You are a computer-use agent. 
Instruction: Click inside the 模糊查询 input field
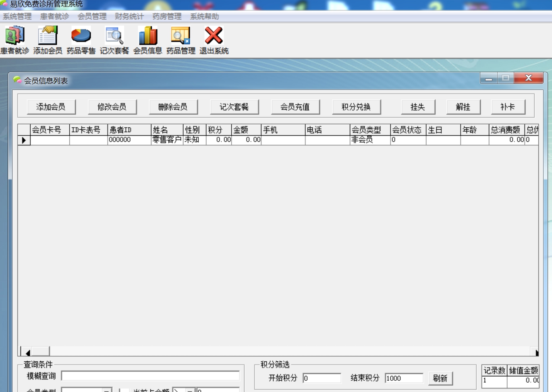[150, 375]
